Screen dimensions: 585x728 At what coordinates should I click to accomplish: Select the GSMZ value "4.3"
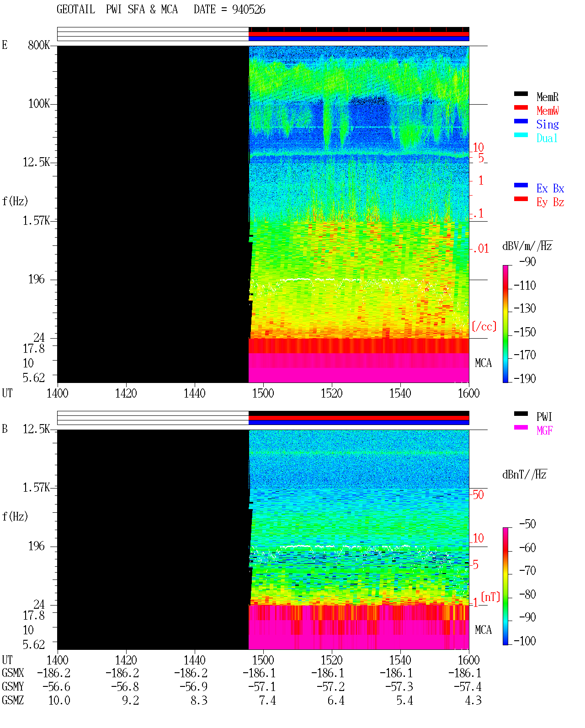(473, 701)
